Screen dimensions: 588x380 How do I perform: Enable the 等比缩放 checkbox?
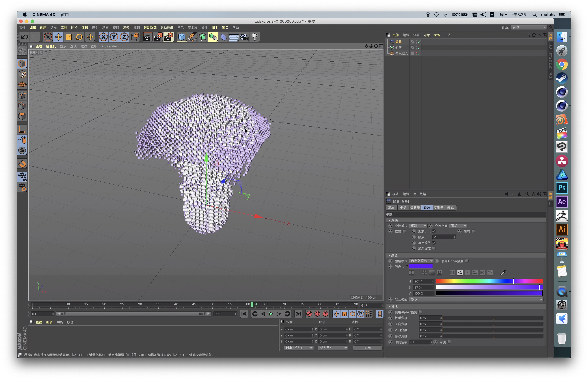[x=434, y=243]
